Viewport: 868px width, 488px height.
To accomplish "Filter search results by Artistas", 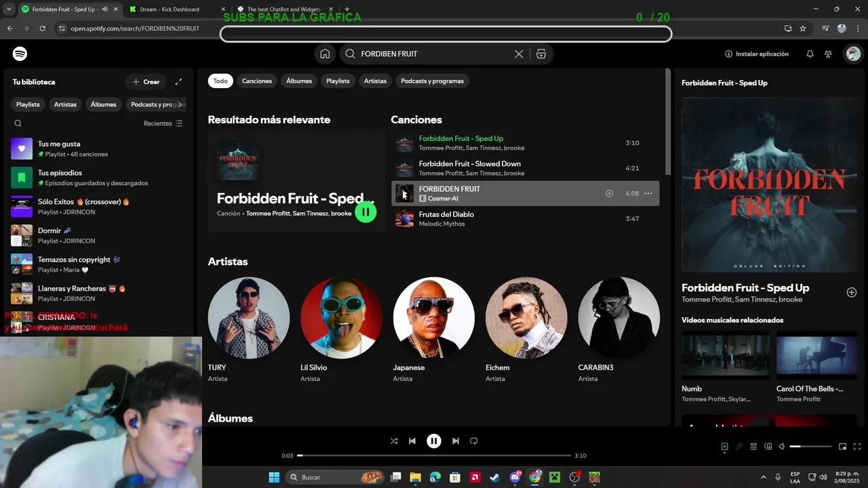I will [375, 81].
